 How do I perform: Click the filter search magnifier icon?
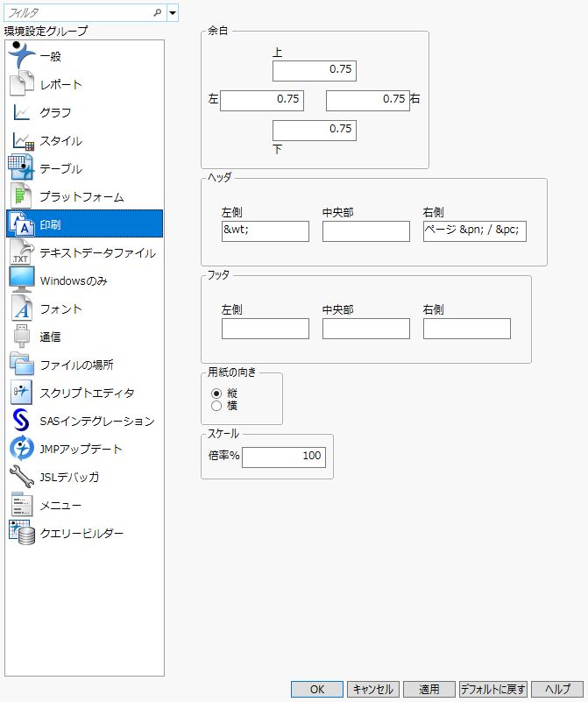pyautogui.click(x=157, y=13)
